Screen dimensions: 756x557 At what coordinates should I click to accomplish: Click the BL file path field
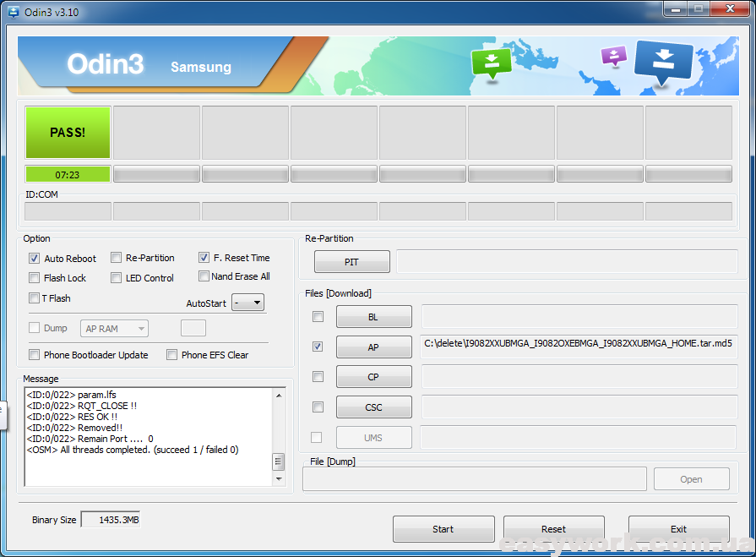point(579,316)
